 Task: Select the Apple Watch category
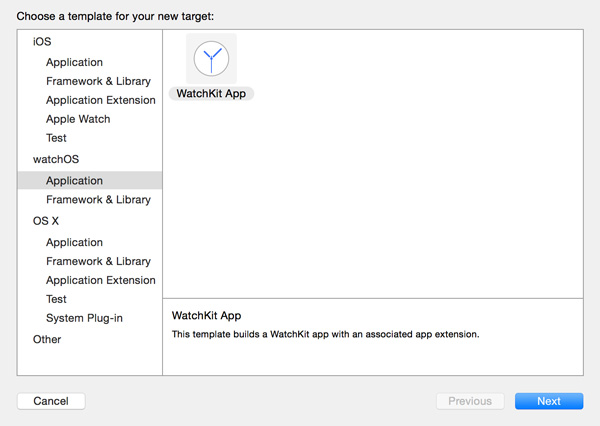[78, 119]
